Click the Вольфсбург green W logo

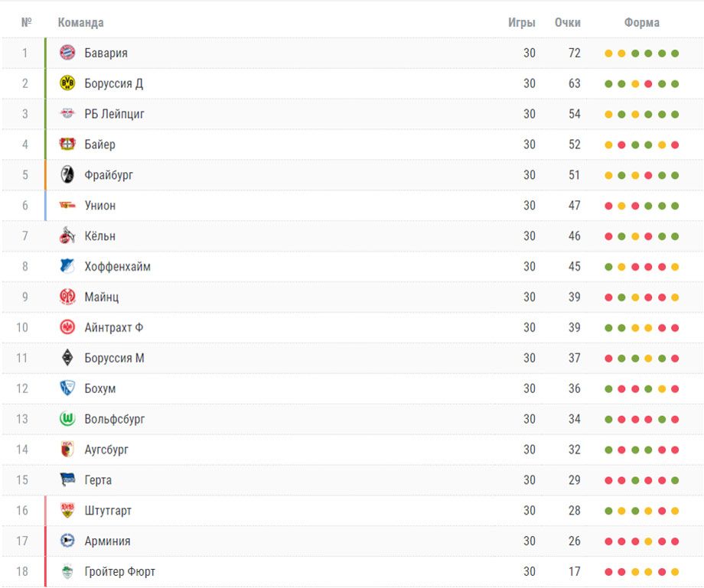click(67, 418)
